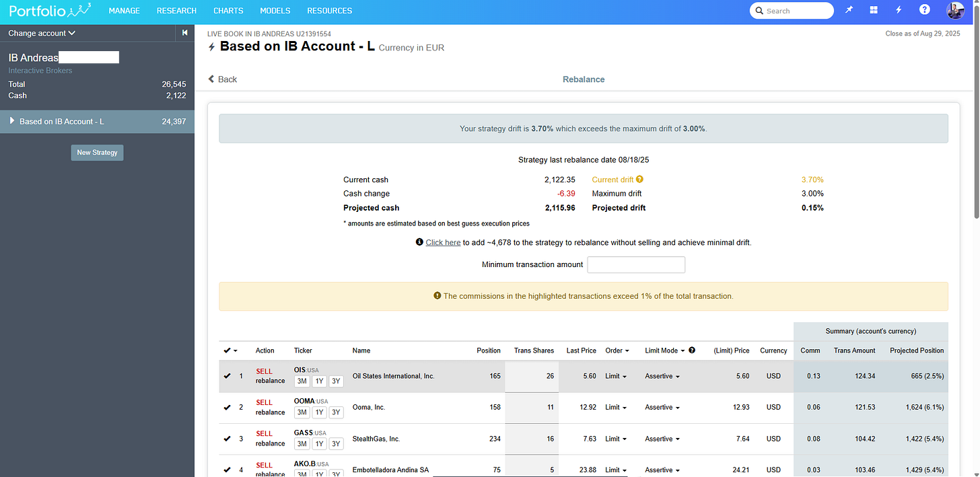Click the pin icon in top bar
Image resolution: width=980 pixels, height=477 pixels.
coord(849,10)
